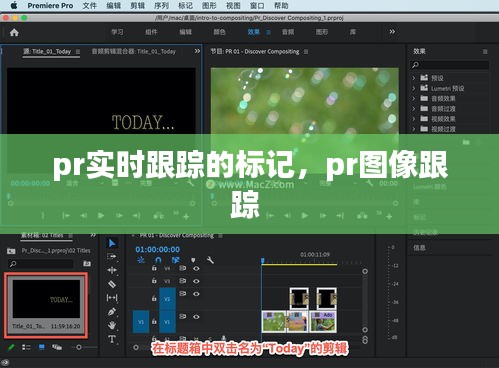This screenshot has height=368, width=499.
Task: Toggle nest sequence insert mode icon
Action: [x=141, y=260]
